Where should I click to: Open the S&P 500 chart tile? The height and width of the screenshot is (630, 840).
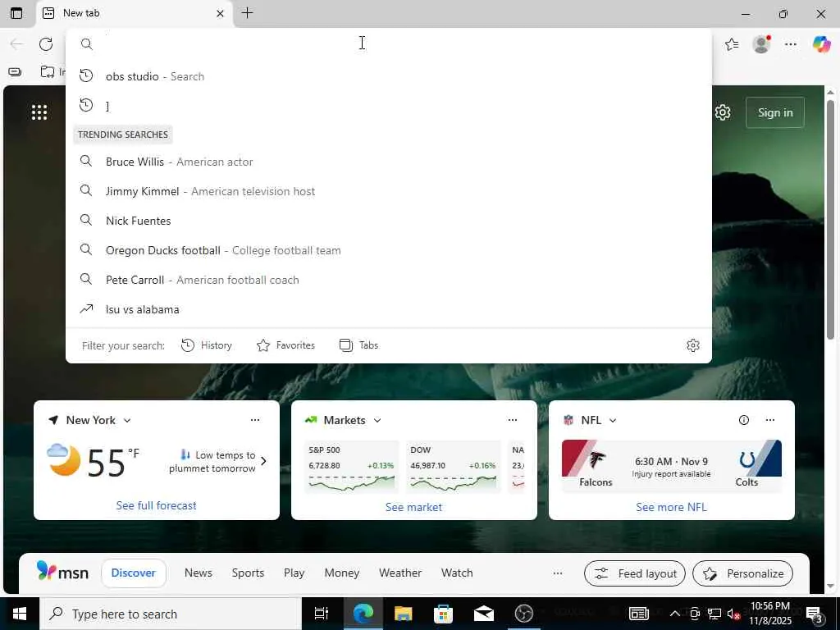[351, 467]
